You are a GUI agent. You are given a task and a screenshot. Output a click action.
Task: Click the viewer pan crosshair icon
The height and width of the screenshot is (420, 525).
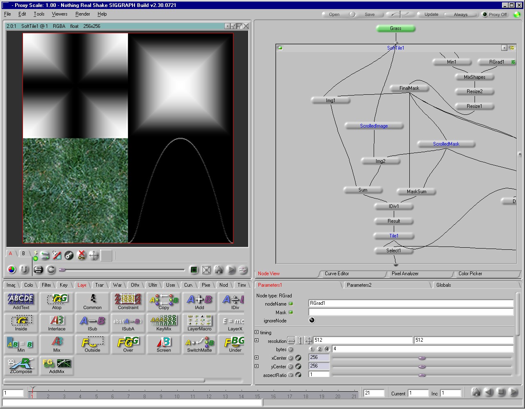(94, 256)
